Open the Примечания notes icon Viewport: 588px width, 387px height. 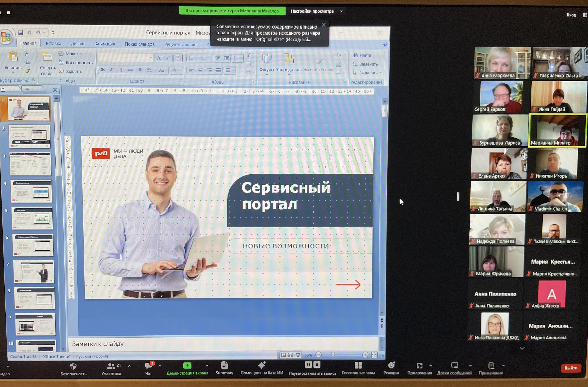coord(491,366)
